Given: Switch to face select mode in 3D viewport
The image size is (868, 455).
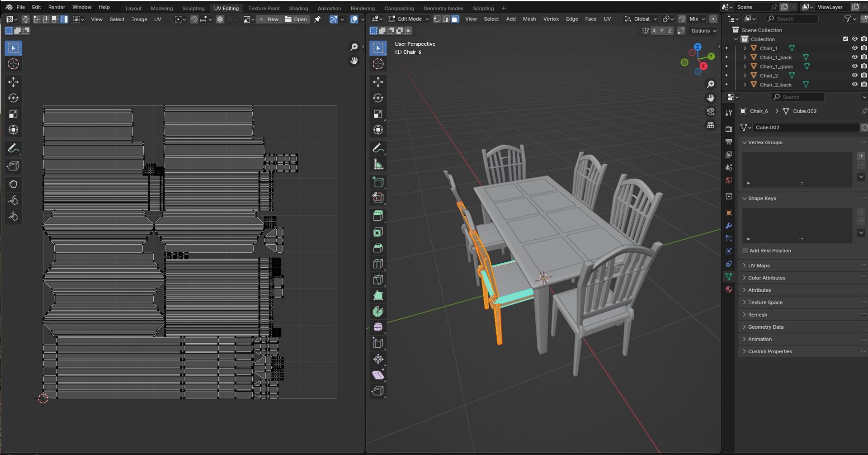Looking at the screenshot, I should pos(455,19).
